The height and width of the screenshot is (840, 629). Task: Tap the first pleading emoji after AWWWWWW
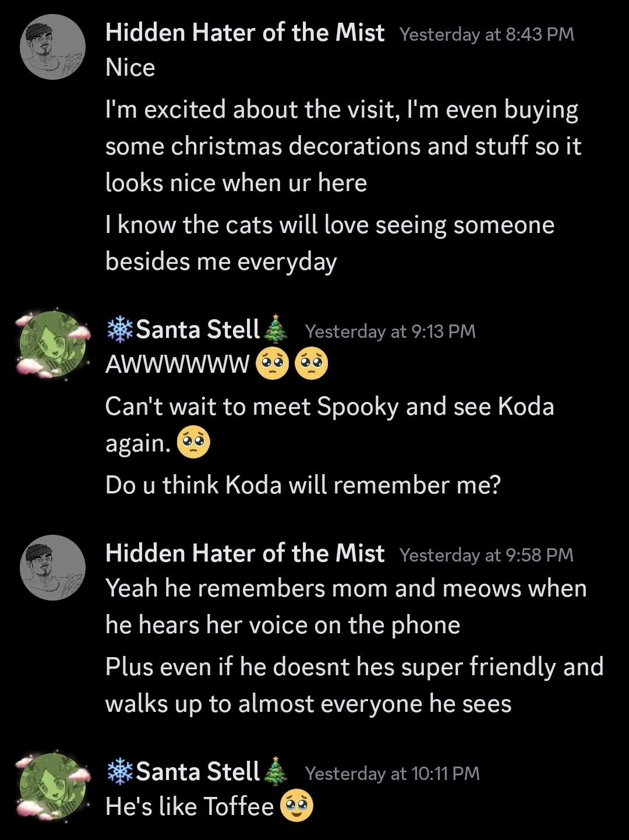pos(272,365)
